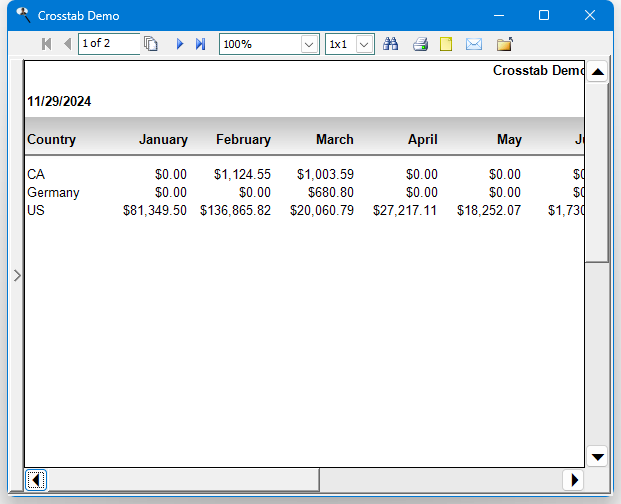Click the horizontal scrollbar right arrow
Viewport: 621px width, 504px height.
coord(574,480)
